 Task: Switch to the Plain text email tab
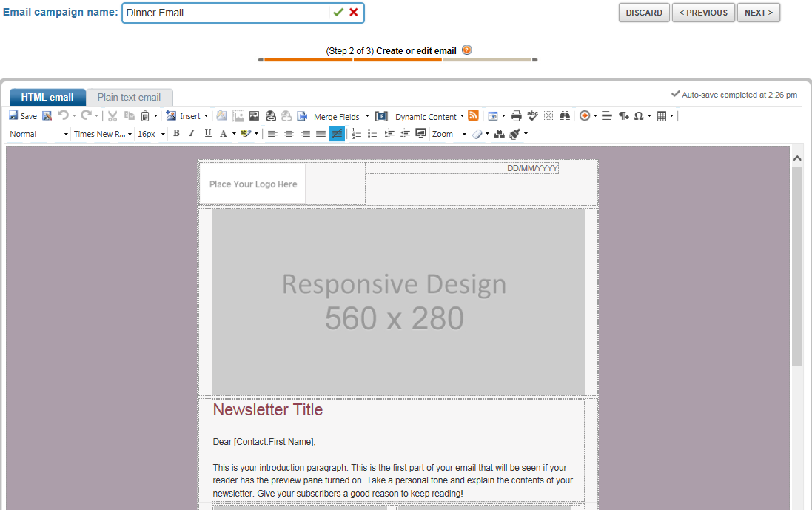point(129,97)
